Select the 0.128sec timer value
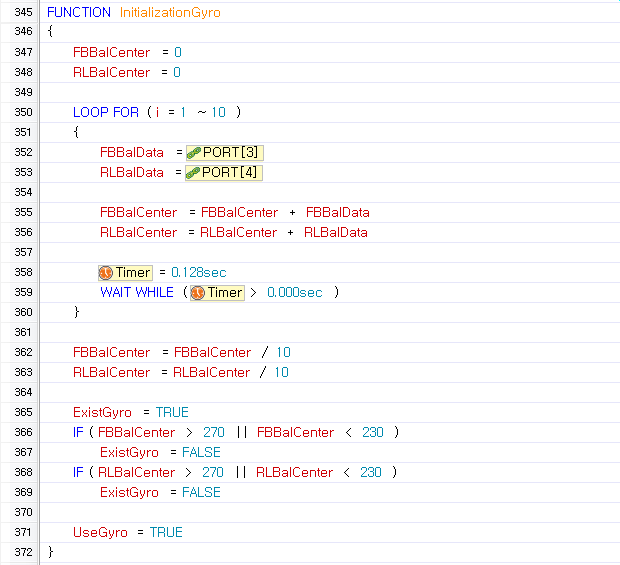 click(x=199, y=272)
